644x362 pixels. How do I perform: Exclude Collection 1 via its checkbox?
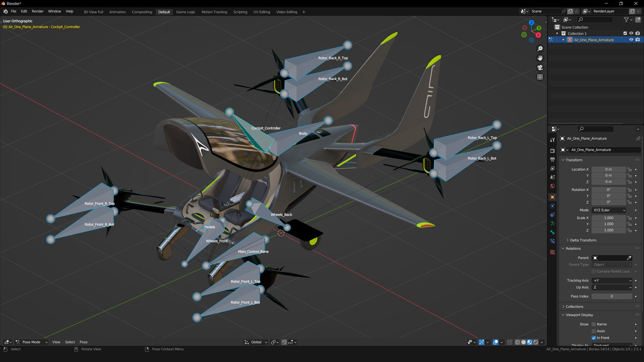pyautogui.click(x=625, y=33)
